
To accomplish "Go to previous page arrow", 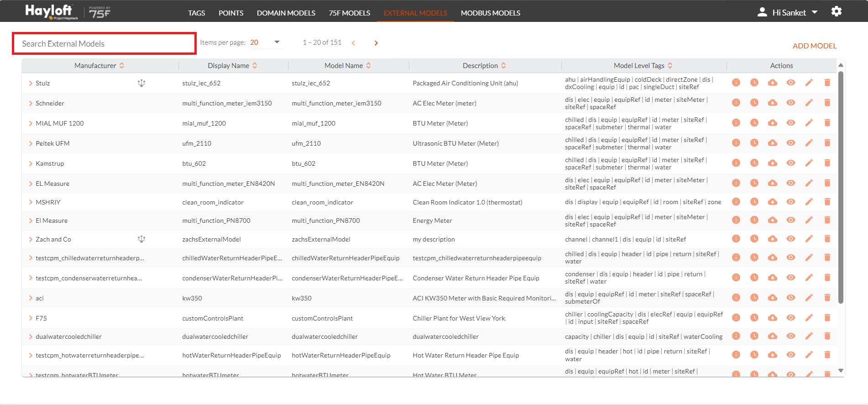I will 353,43.
